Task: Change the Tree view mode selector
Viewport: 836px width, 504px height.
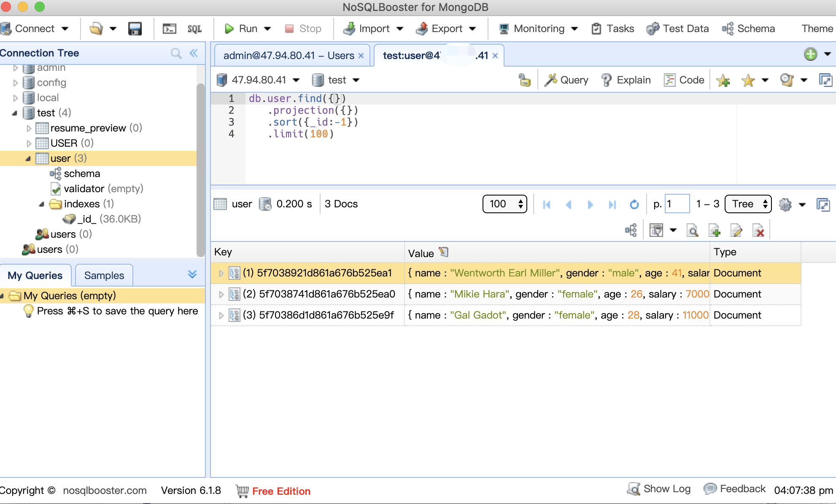Action: tap(748, 204)
